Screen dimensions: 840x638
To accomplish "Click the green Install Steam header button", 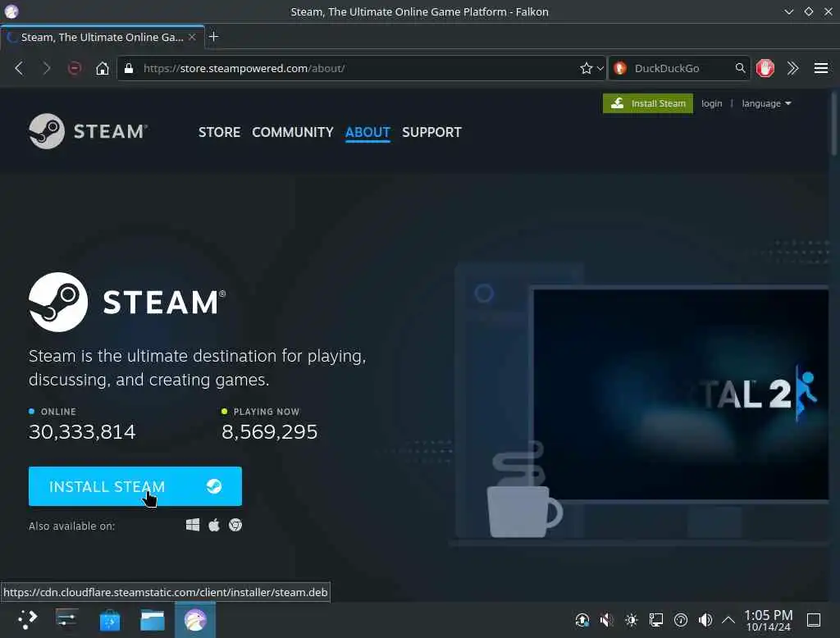I will [648, 103].
